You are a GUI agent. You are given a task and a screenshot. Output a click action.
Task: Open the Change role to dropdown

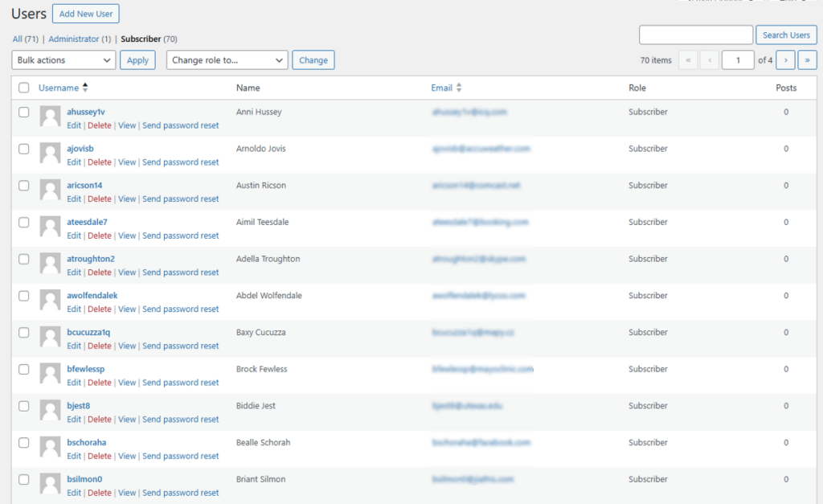pos(227,59)
